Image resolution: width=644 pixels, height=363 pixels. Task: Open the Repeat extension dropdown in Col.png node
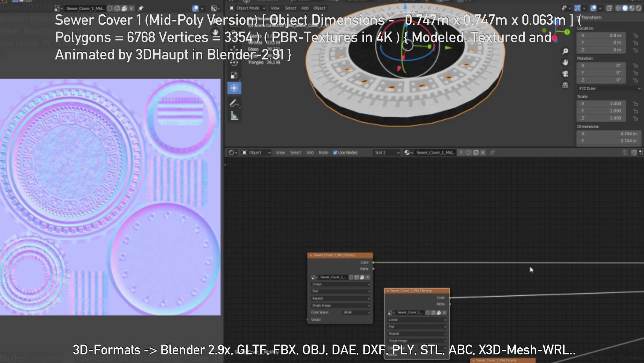point(340,298)
